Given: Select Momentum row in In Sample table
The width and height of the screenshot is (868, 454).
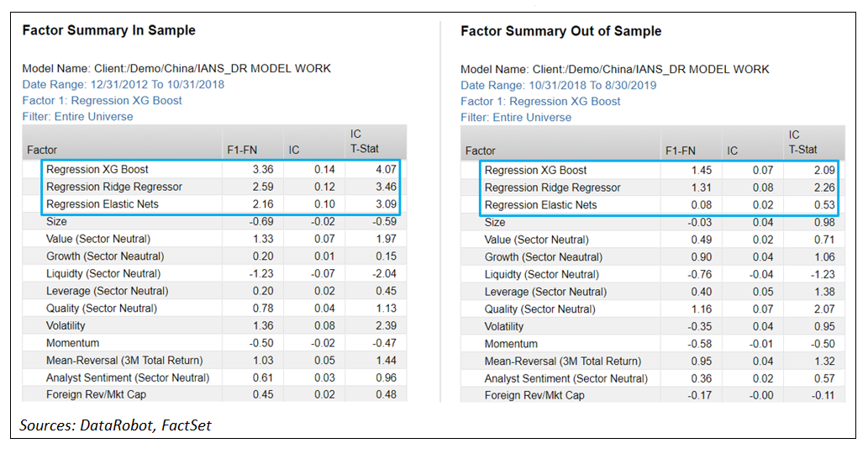Looking at the screenshot, I should pyautogui.click(x=72, y=343).
